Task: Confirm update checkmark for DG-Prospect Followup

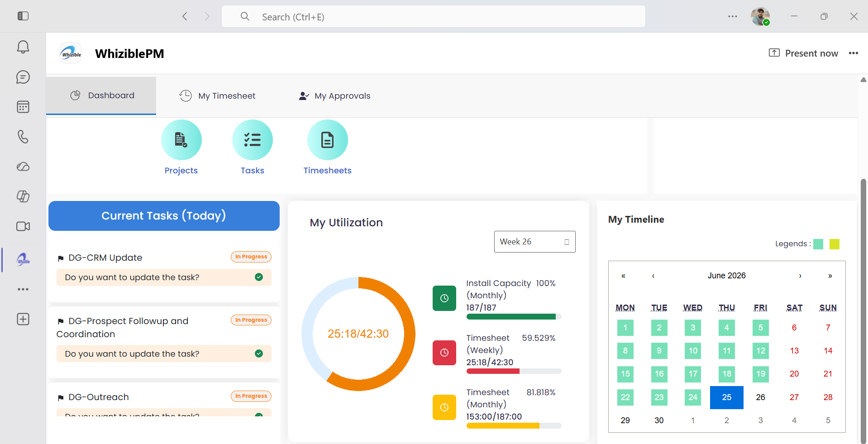Action: (x=259, y=353)
